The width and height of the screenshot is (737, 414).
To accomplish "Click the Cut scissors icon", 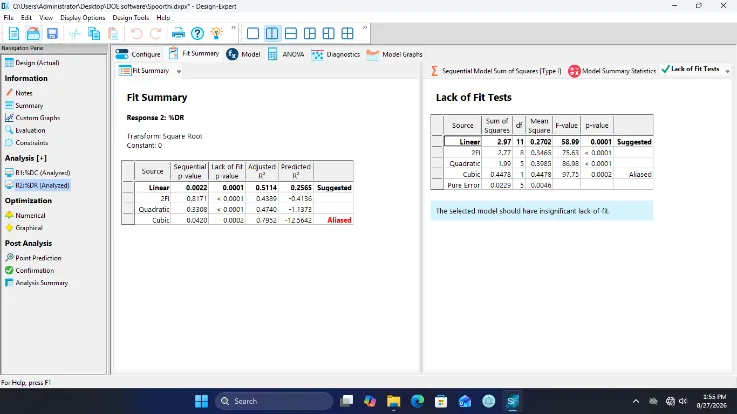I will point(75,33).
